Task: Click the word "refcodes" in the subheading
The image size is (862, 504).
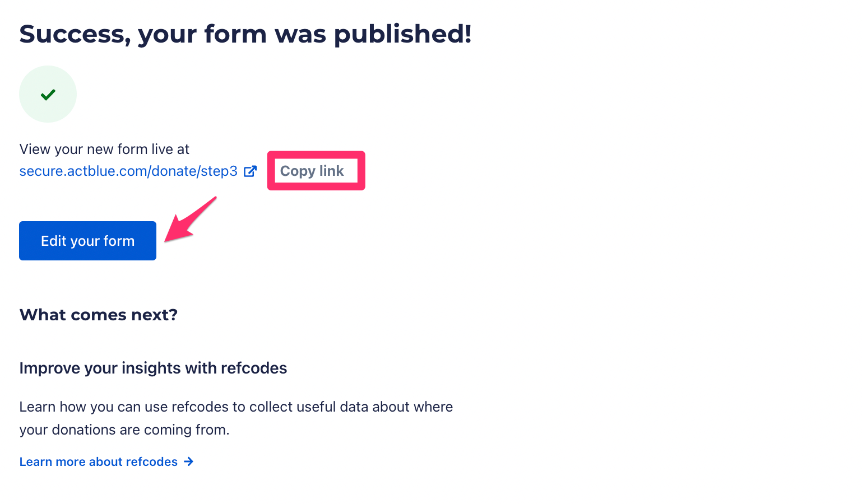Action: (254, 368)
